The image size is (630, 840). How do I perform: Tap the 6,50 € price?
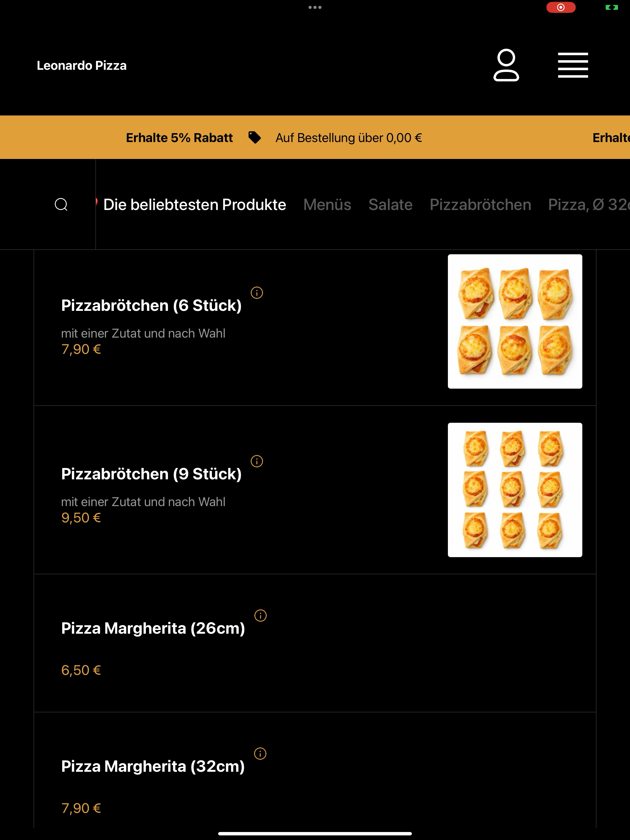[x=81, y=670]
